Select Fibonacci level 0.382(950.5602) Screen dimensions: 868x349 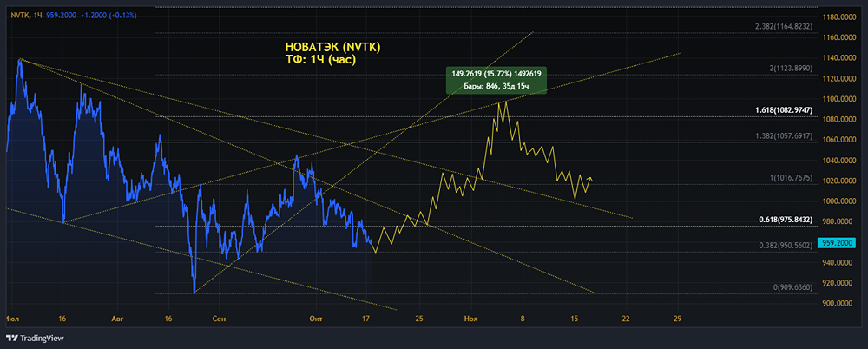[x=785, y=246]
